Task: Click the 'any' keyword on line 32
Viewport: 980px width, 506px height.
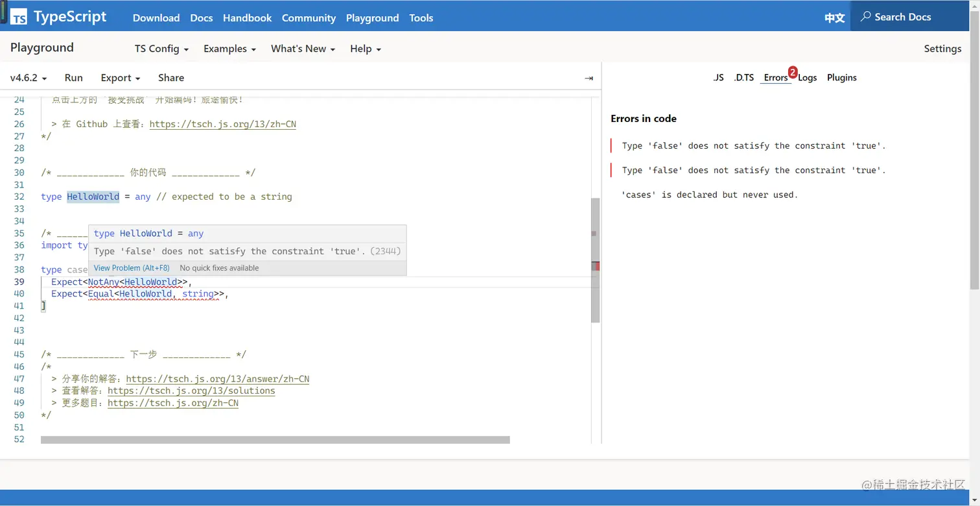Action: coord(143,197)
